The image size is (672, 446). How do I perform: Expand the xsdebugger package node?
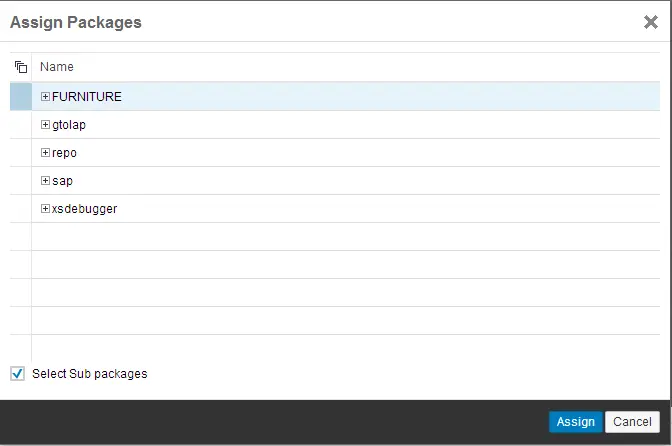tap(45, 209)
